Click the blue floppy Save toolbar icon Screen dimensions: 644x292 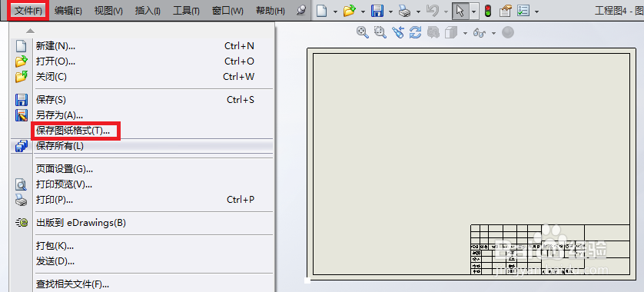(377, 11)
